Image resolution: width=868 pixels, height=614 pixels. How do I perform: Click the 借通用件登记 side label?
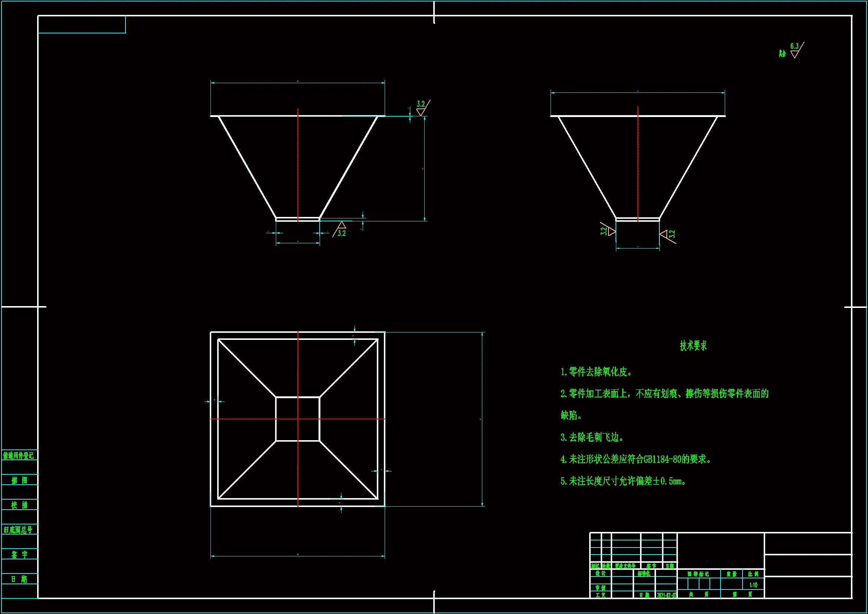[19, 455]
